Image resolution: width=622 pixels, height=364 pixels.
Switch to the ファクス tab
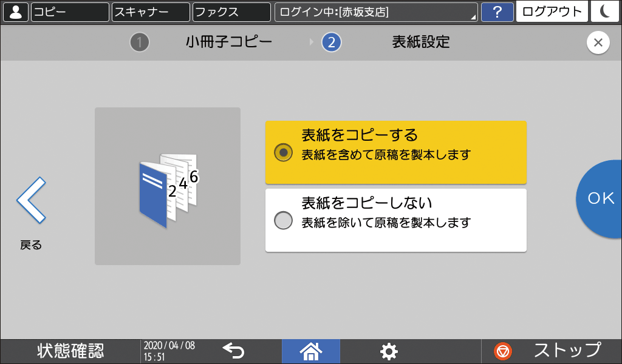[x=231, y=12]
